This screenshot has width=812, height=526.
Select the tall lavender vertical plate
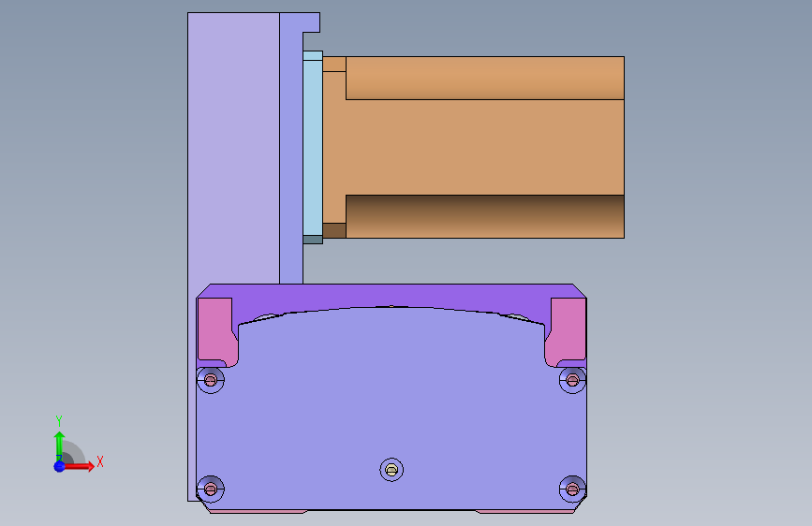(x=233, y=150)
